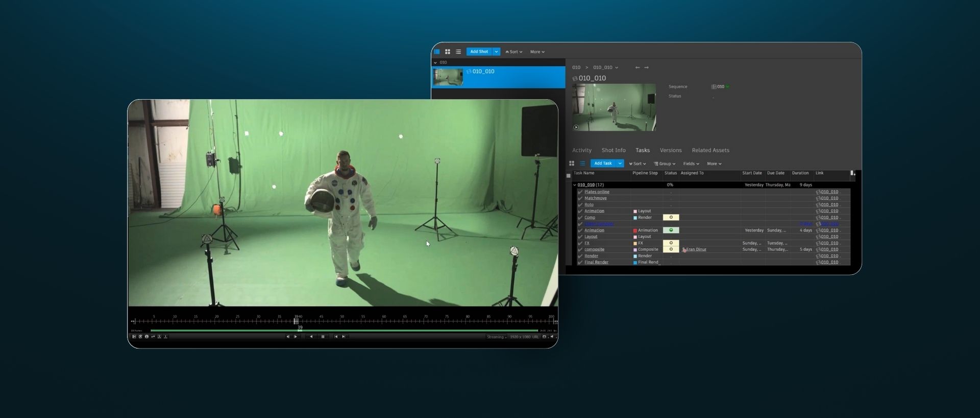
Task: Select task grid view icon beside Add Task
Action: tap(572, 164)
